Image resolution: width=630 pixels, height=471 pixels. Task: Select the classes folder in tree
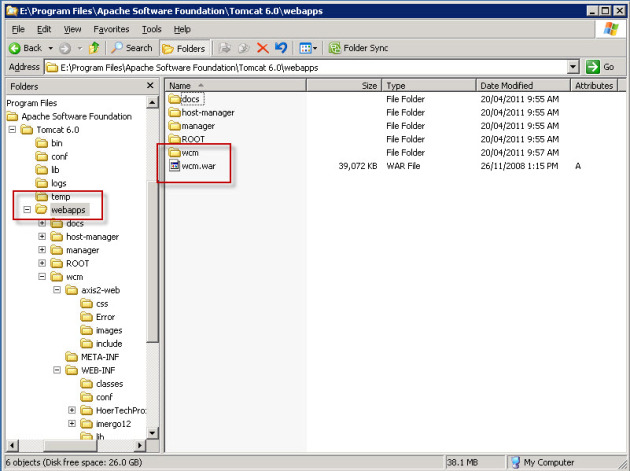[102, 383]
